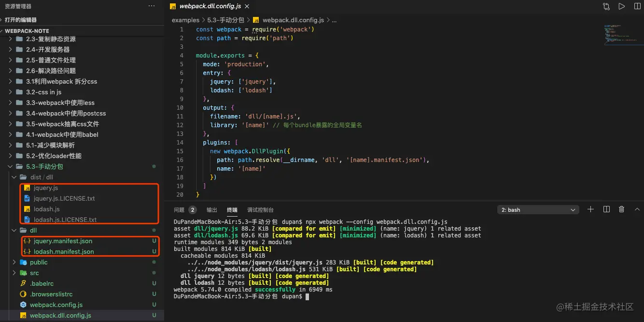Place cursor on the filename 'dll/[name].js' line
The image size is (644, 322).
(x=255, y=116)
